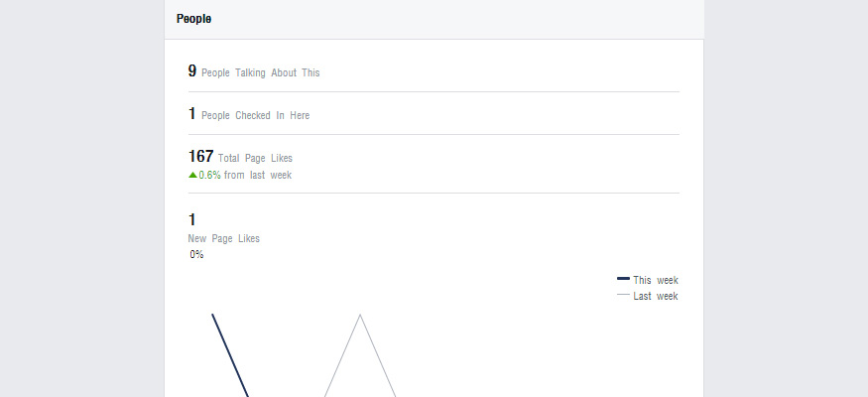Image resolution: width=868 pixels, height=397 pixels.
Task: Select the Last week legend label
Action: 656,296
